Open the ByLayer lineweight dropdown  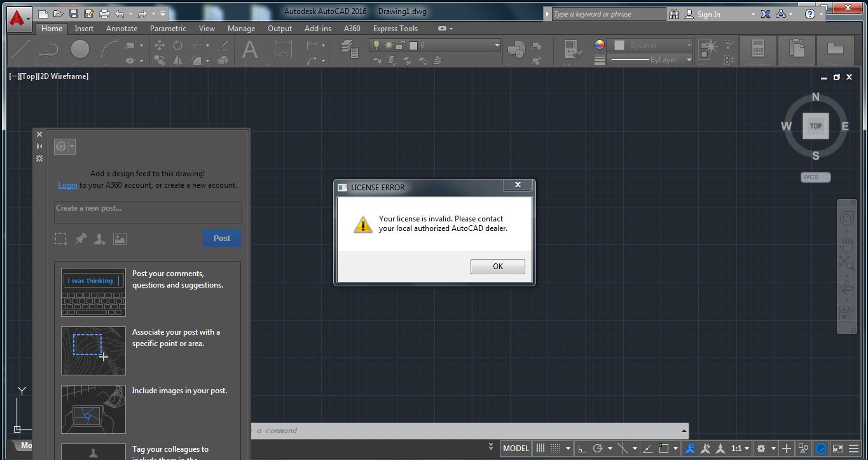689,59
